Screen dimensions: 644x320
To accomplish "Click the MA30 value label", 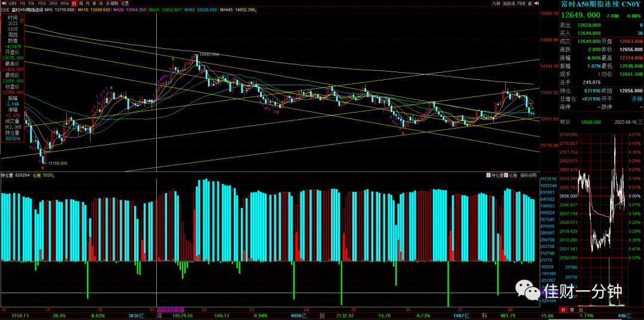I will point(166,10).
